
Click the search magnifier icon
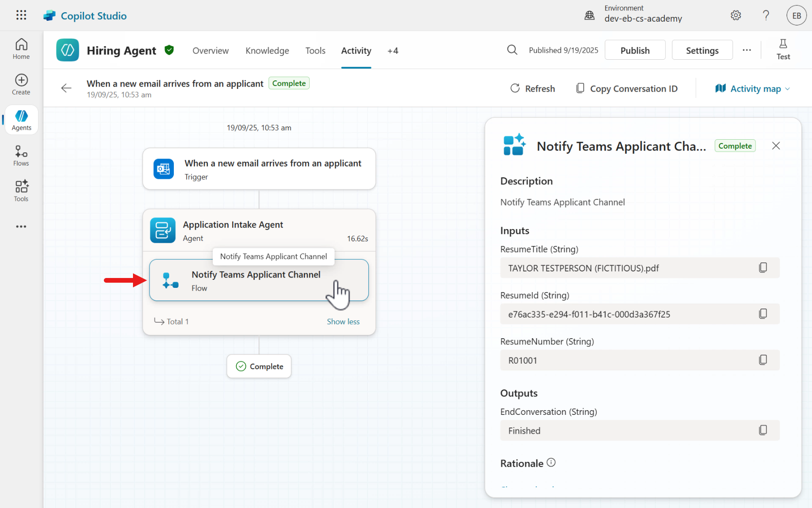(x=512, y=50)
